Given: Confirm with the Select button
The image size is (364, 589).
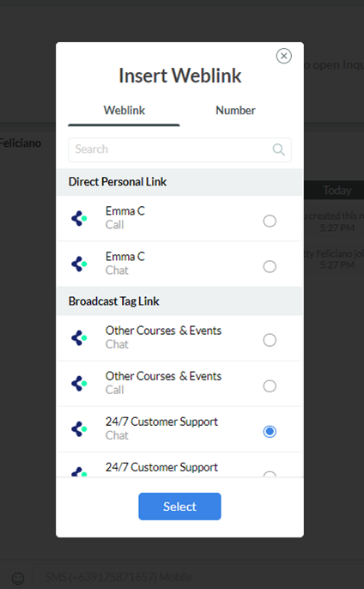Looking at the screenshot, I should 179,507.
